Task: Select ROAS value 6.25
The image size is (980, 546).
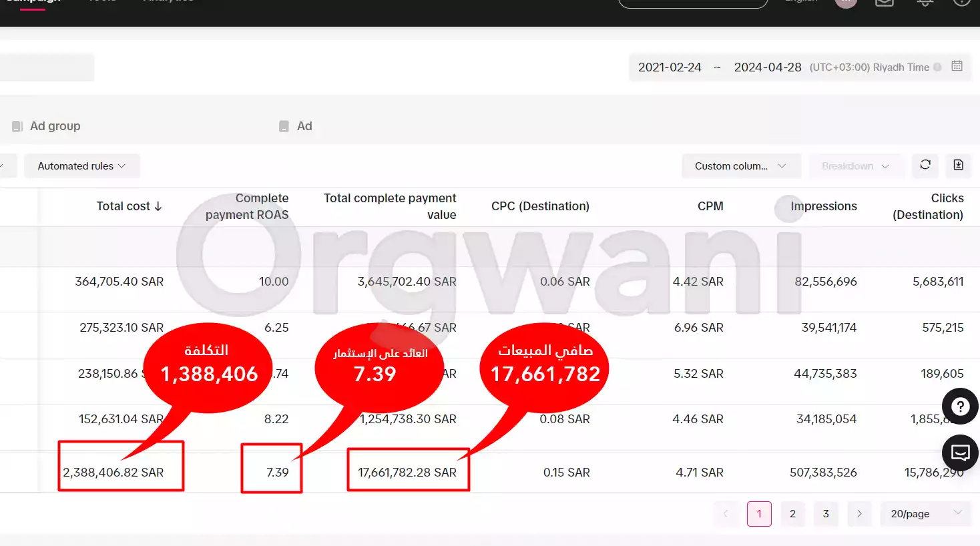Action: click(x=276, y=328)
